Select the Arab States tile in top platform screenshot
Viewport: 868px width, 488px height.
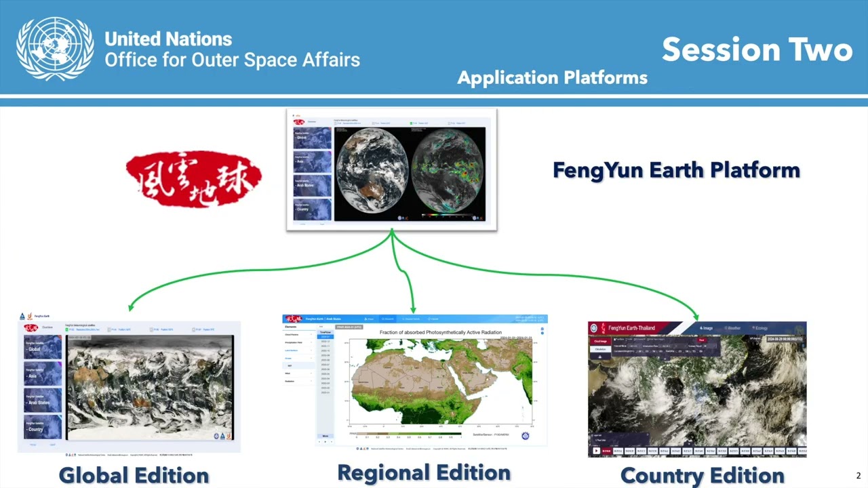(x=312, y=186)
